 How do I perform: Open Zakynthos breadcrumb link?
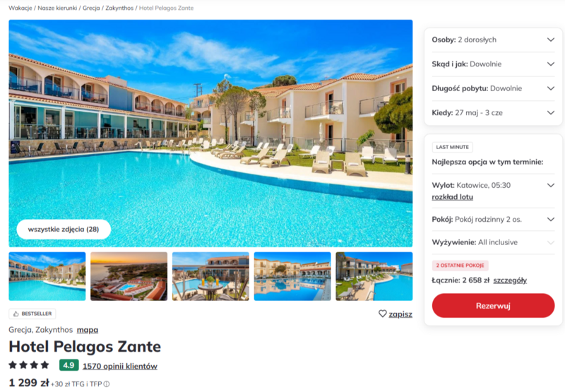tap(119, 8)
